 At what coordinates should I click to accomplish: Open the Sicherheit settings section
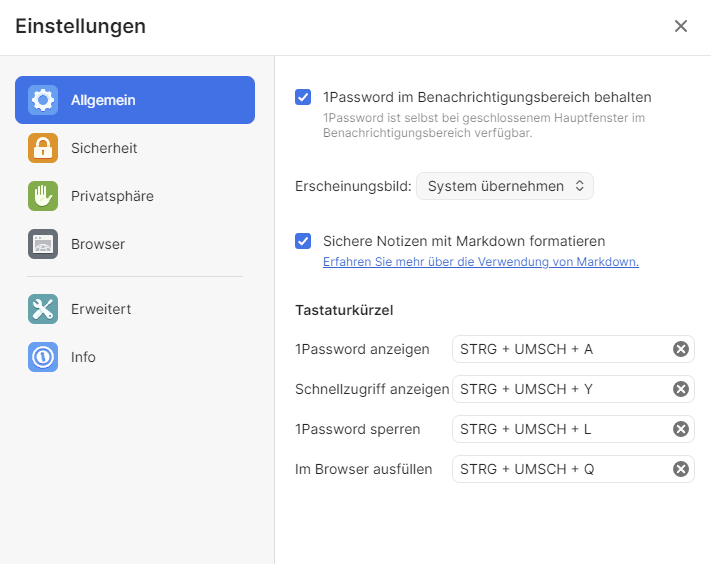point(104,148)
